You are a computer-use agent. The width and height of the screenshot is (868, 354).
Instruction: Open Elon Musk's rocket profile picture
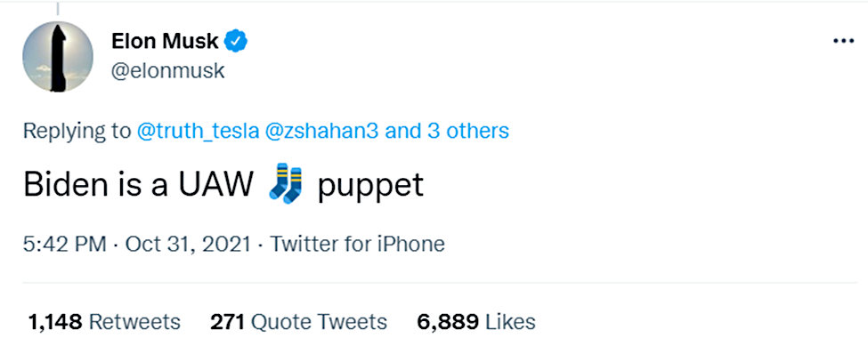tap(58, 56)
